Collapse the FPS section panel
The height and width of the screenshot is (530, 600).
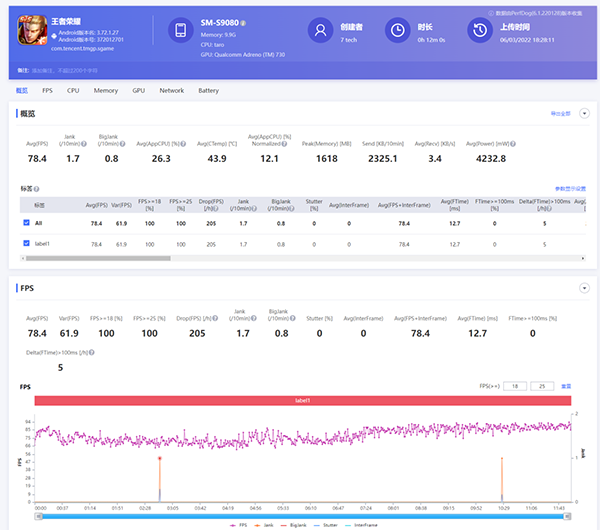(x=583, y=287)
